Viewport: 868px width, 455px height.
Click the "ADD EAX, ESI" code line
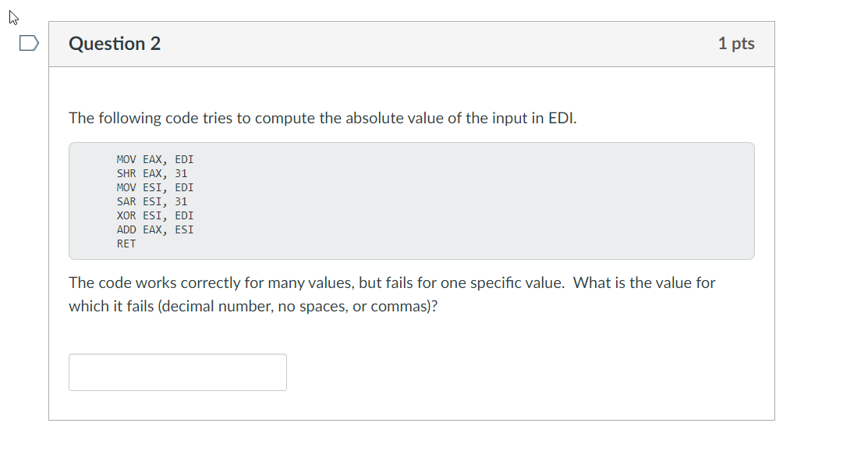(x=155, y=229)
